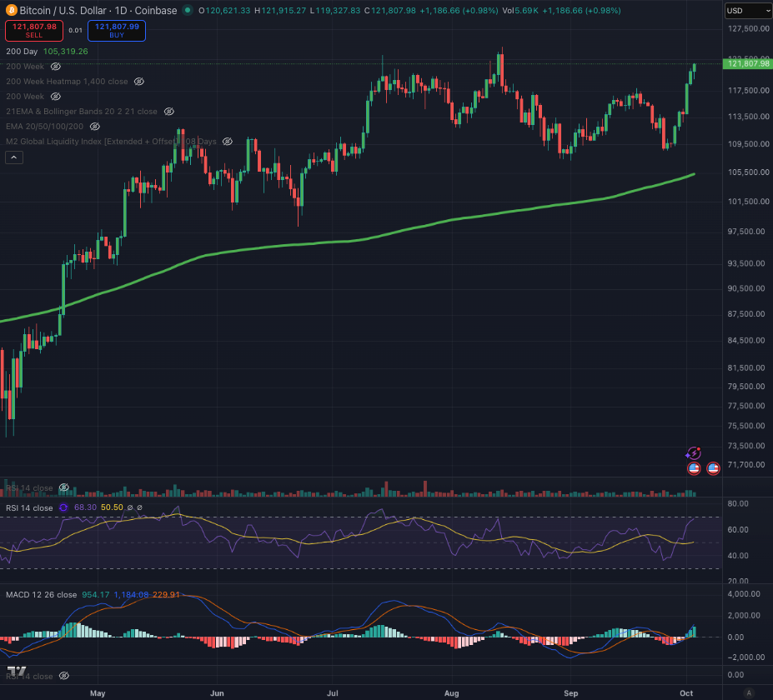Click the TradingView logo in the bottom-left

click(17, 671)
